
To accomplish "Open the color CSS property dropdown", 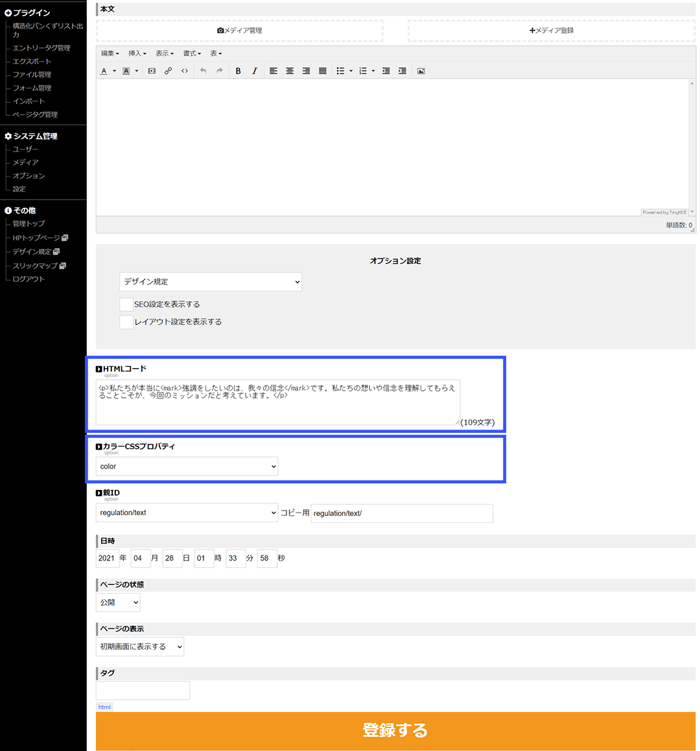I will tap(187, 467).
